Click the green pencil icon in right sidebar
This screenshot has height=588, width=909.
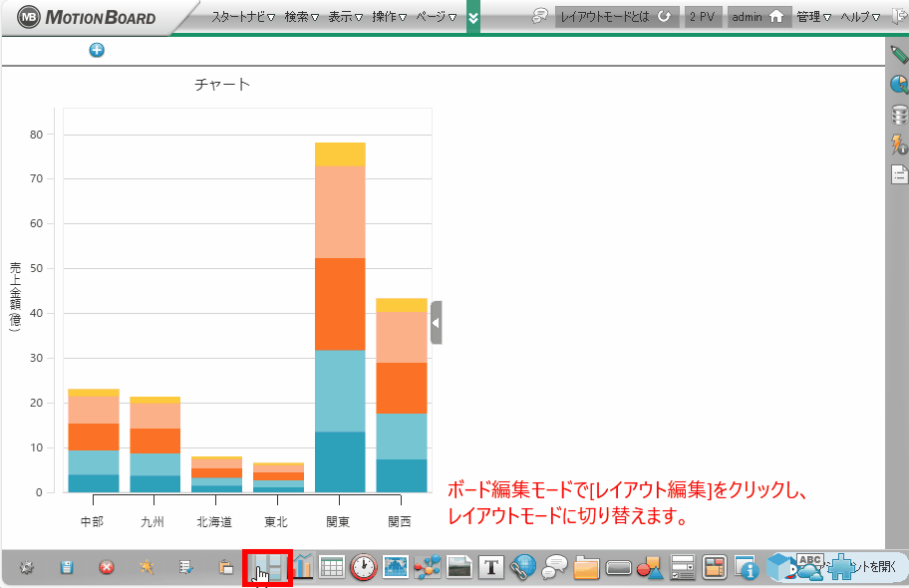pyautogui.click(x=898, y=55)
